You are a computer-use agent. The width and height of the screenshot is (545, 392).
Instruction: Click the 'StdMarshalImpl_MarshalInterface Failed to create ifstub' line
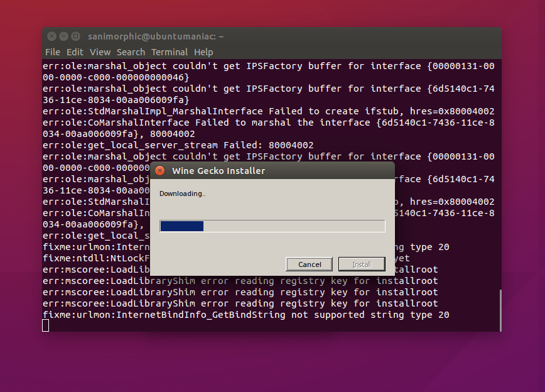point(268,111)
